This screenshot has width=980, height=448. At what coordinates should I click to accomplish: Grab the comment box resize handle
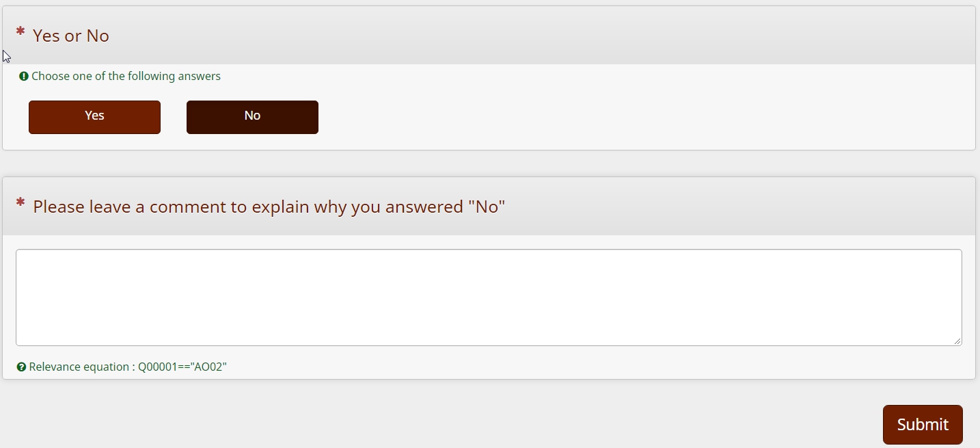click(x=957, y=341)
